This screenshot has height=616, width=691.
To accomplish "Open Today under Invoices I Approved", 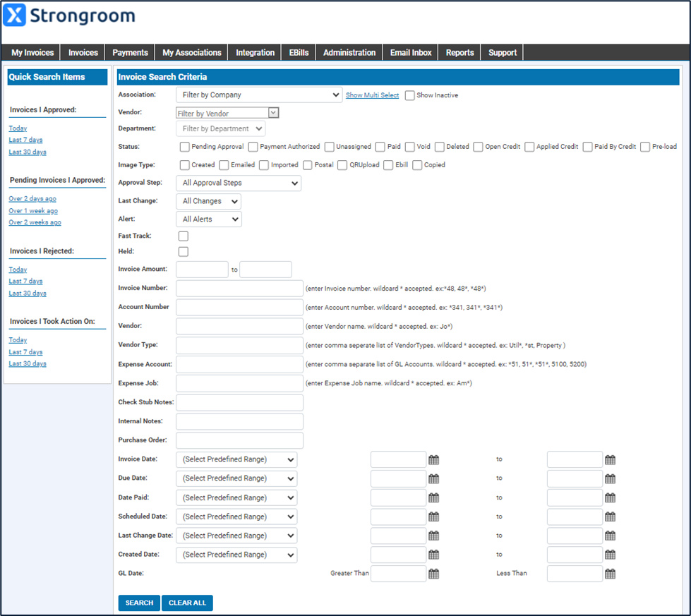I will 18,128.
